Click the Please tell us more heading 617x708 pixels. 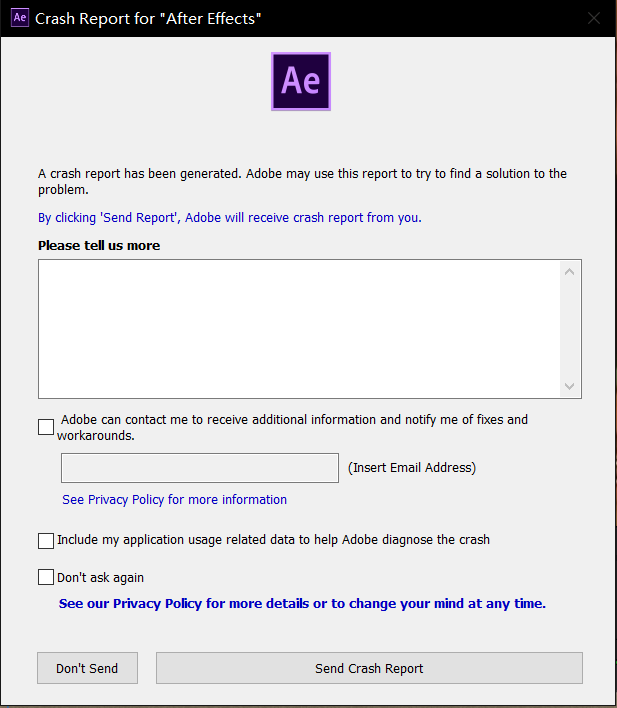[99, 245]
